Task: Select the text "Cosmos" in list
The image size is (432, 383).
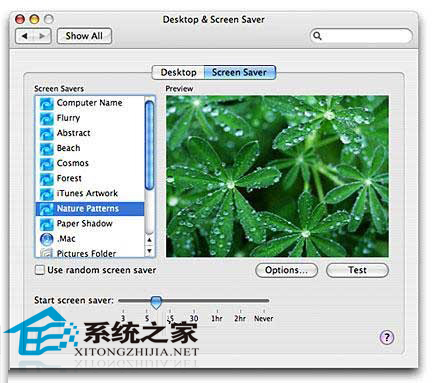Action: (73, 163)
